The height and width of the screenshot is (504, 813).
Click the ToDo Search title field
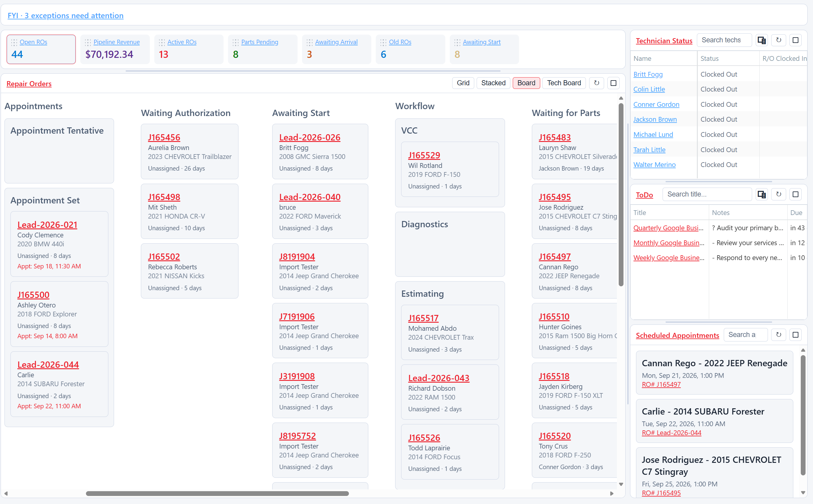707,194
